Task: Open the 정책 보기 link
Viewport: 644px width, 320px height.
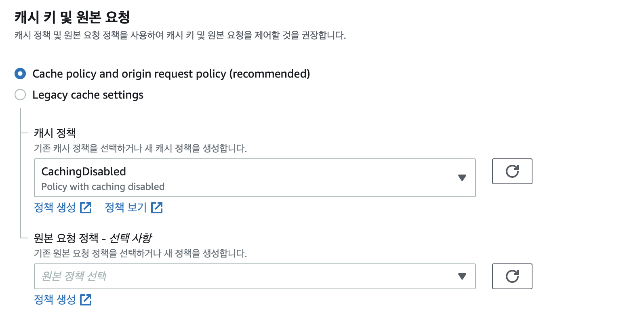Action: click(126, 208)
